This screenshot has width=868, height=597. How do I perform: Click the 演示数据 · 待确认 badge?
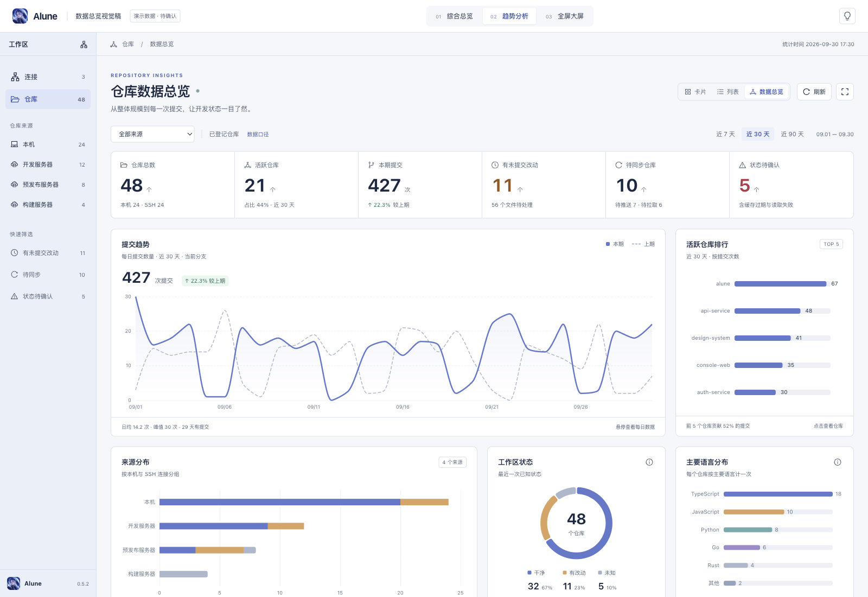155,16
